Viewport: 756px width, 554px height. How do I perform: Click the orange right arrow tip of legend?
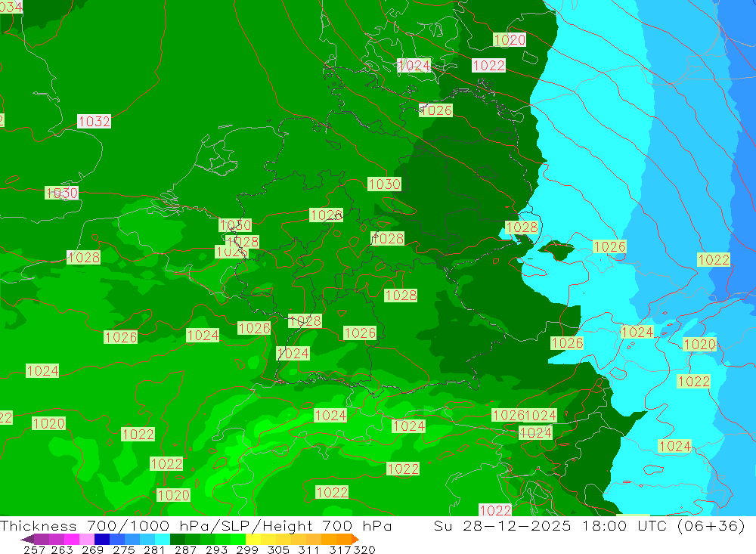coord(355,540)
